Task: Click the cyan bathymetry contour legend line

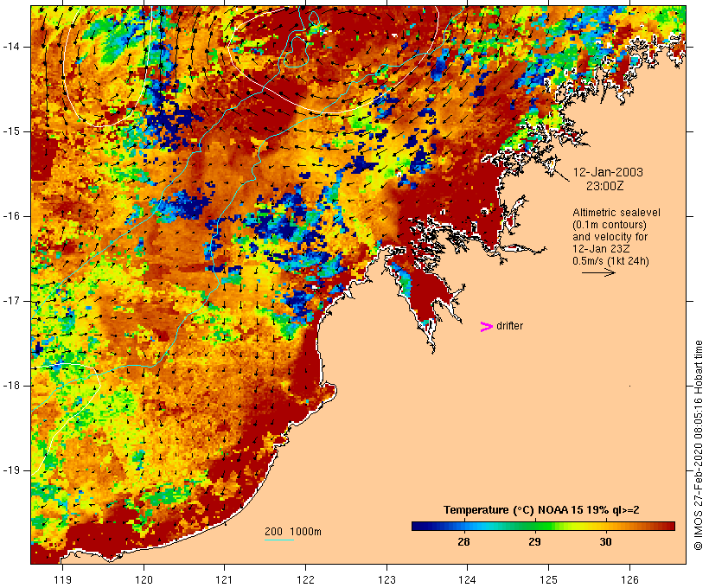Action: [x=279, y=540]
